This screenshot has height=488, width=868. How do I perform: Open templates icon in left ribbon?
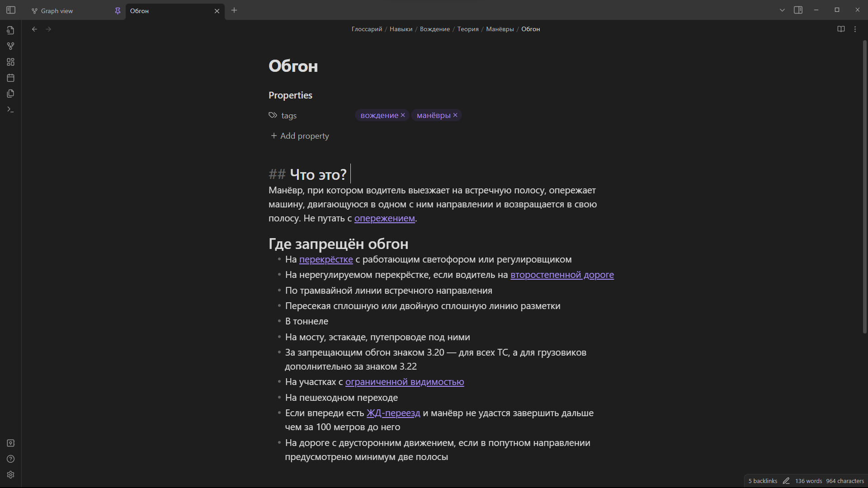pos(11,94)
